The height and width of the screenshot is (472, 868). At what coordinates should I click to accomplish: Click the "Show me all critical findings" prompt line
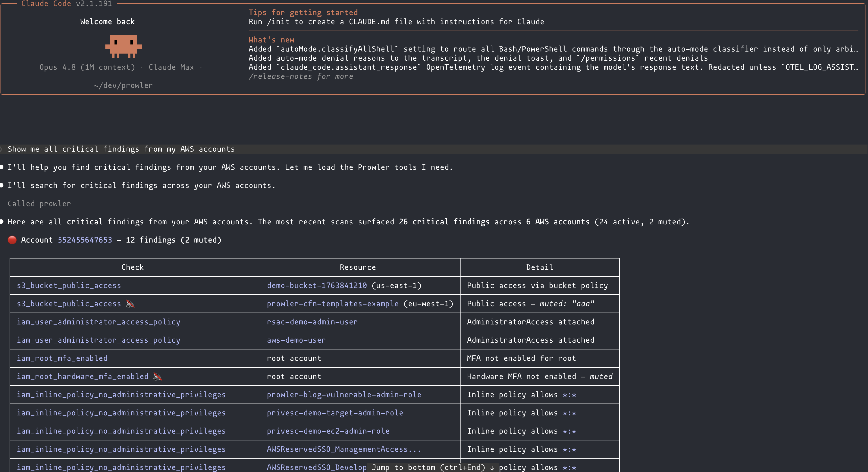[121, 149]
